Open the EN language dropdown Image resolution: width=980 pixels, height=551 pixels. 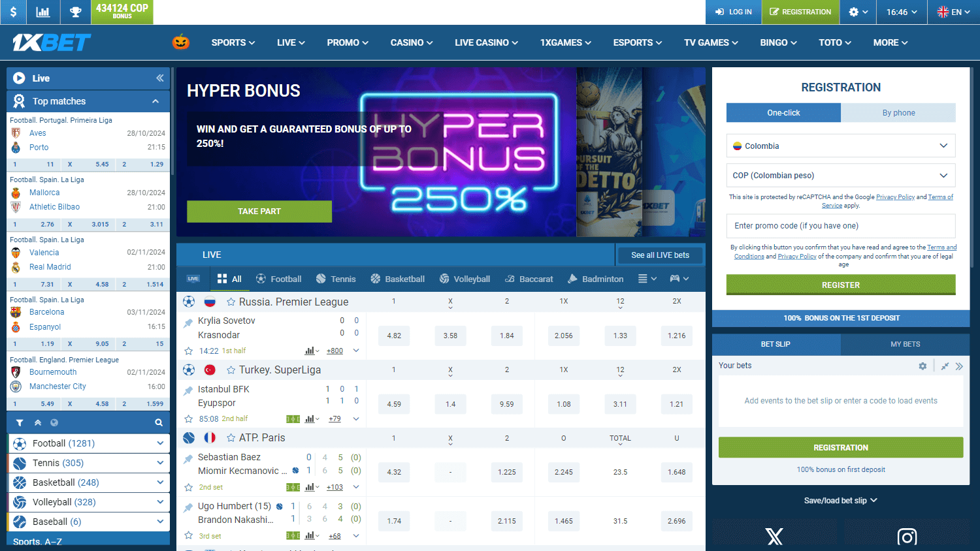pyautogui.click(x=954, y=12)
